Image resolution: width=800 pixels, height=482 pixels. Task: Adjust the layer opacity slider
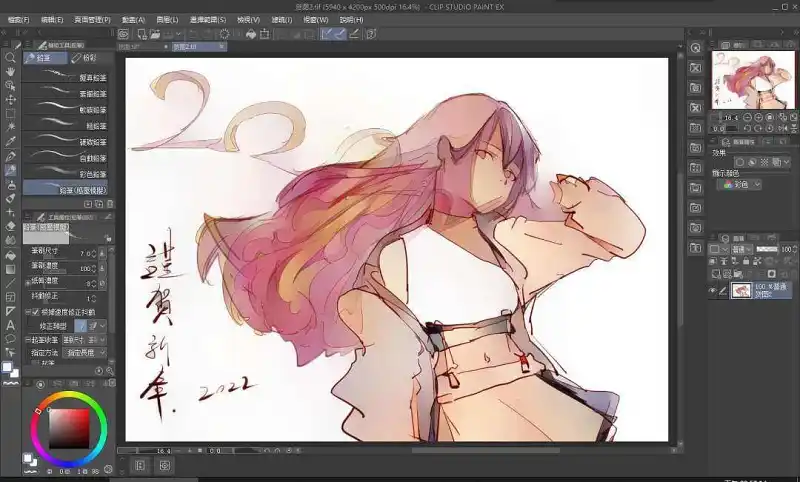tap(767, 249)
